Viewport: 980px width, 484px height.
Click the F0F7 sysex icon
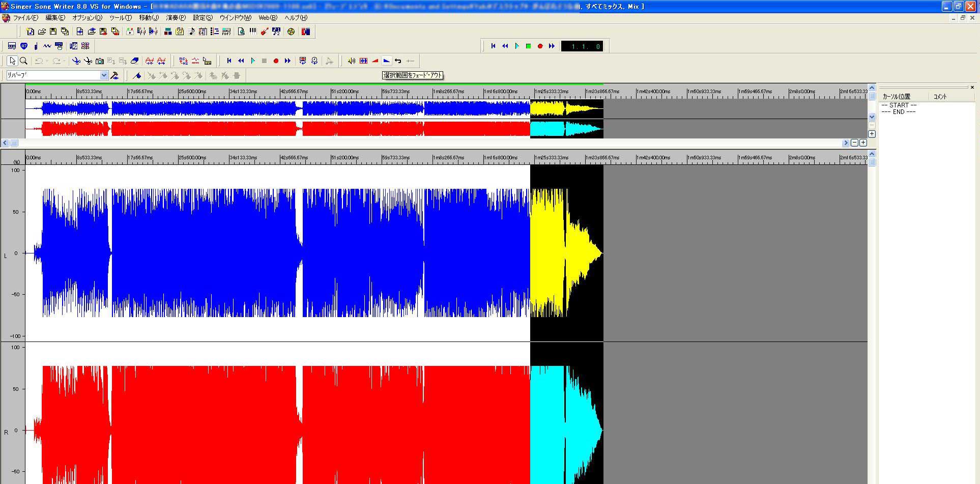[x=226, y=32]
